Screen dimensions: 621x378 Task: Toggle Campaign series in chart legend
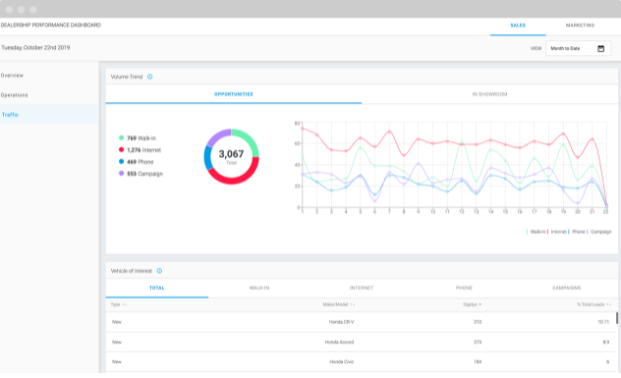600,232
